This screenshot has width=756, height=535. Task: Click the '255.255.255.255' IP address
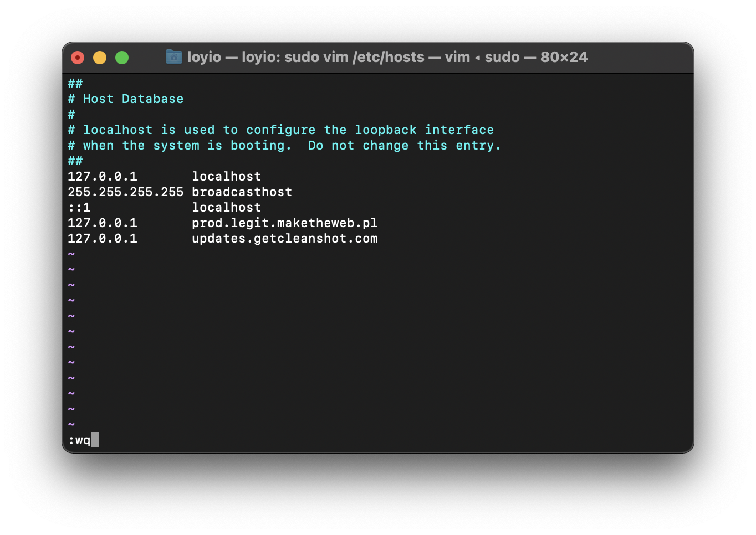tap(125, 192)
